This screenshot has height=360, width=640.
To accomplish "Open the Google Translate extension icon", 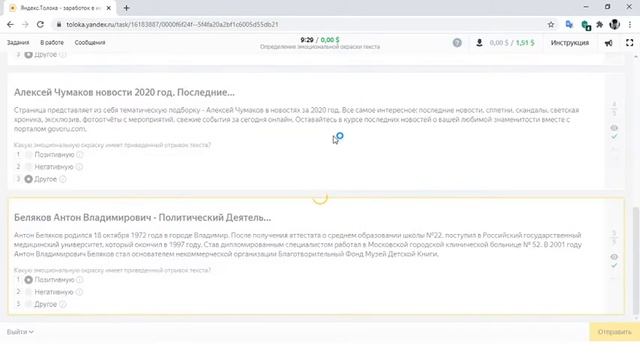I will (569, 24).
